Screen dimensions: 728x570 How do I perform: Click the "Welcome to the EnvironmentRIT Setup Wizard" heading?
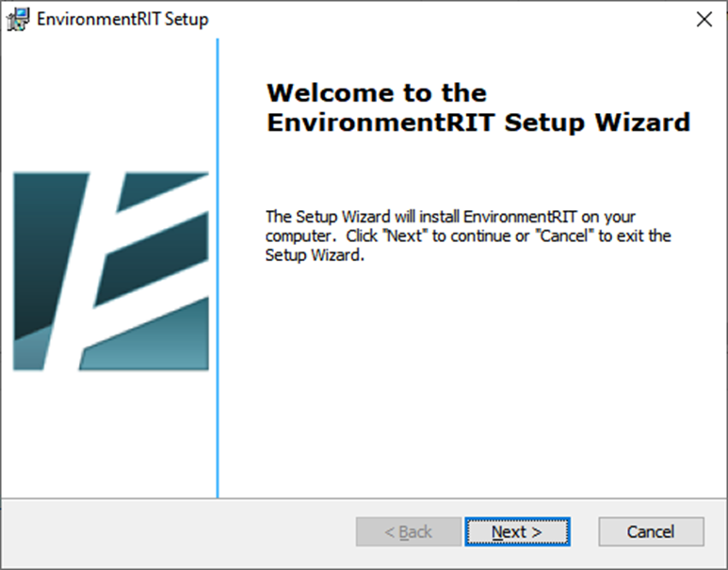point(478,107)
